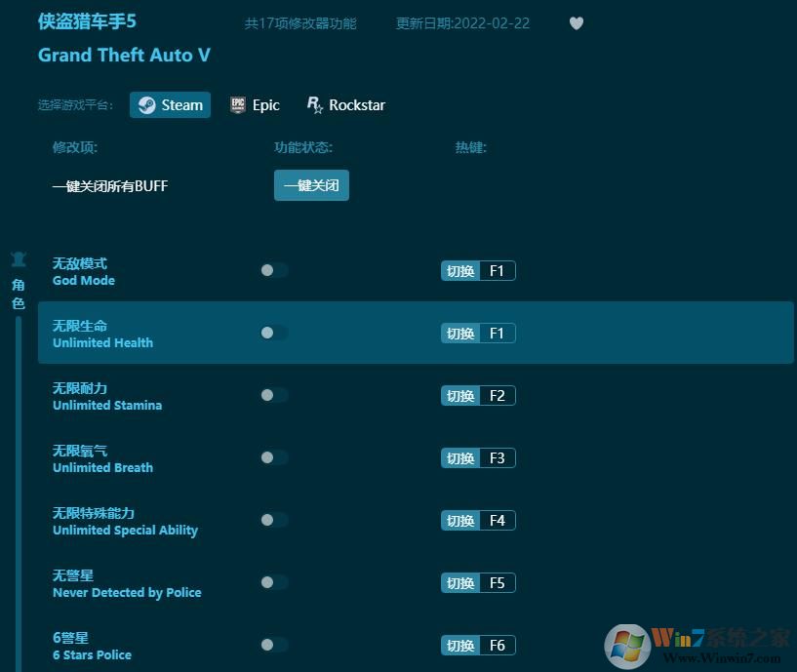This screenshot has height=672, width=797.
Task: Click the heart favorite icon
Action: (576, 23)
